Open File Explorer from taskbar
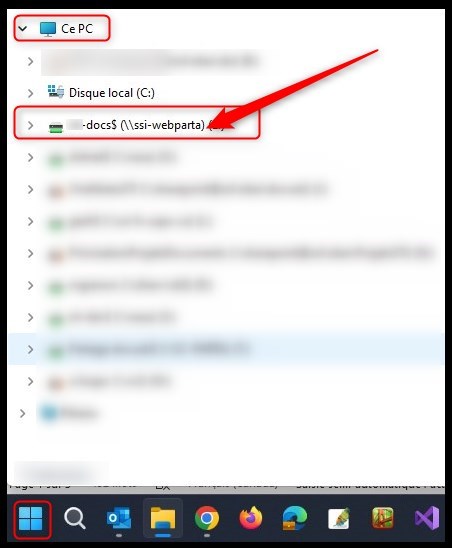This screenshot has width=452, height=548. 163,519
